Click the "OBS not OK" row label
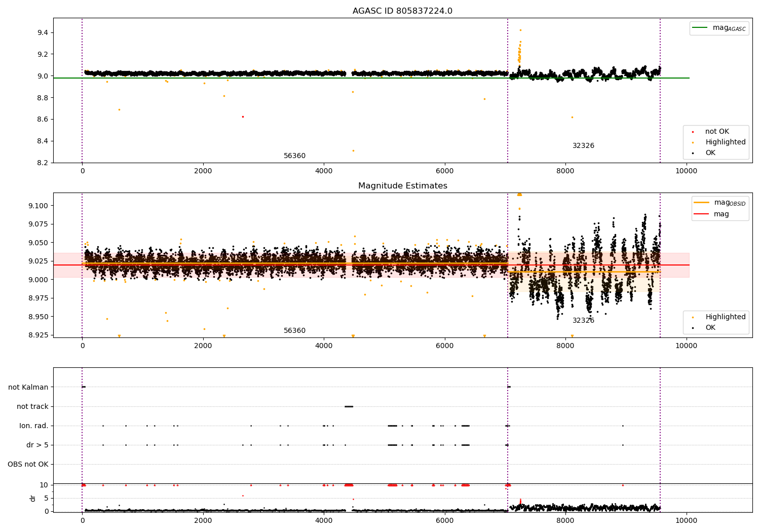Screen dimensions: 760x532 click(28, 465)
